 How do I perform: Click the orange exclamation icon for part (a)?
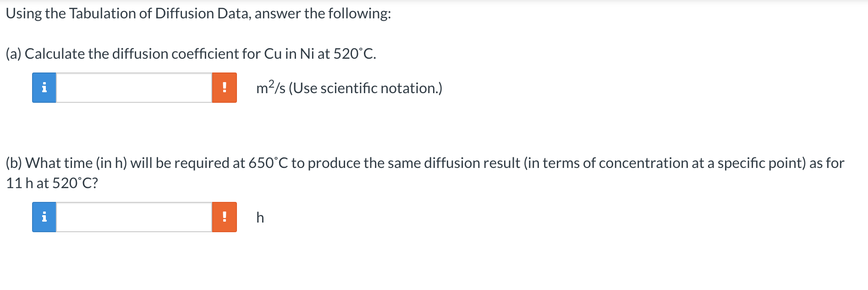[x=225, y=88]
